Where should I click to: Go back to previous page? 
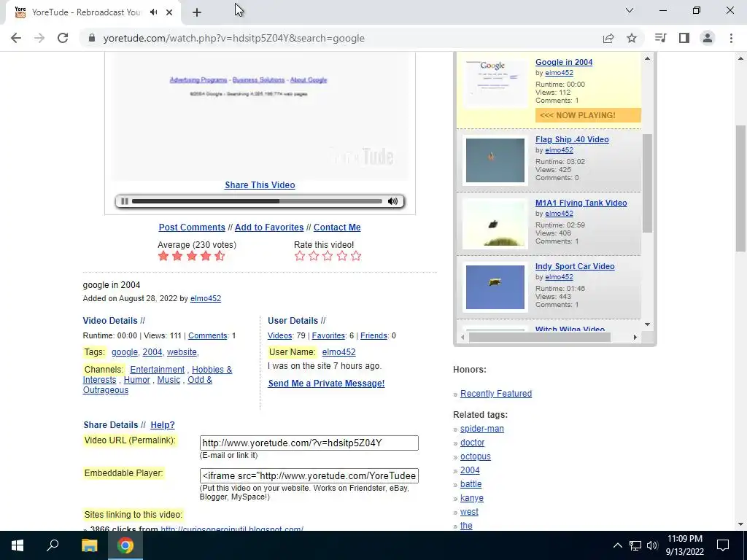click(x=16, y=38)
